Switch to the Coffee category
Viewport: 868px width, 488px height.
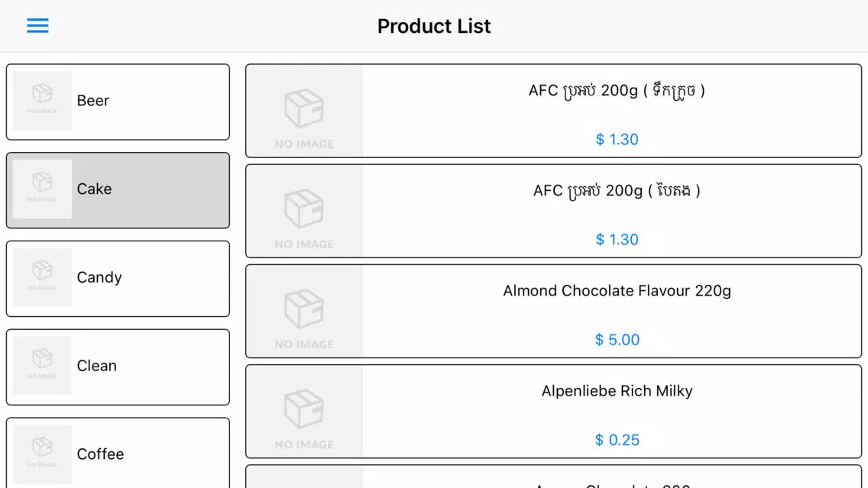pos(118,453)
